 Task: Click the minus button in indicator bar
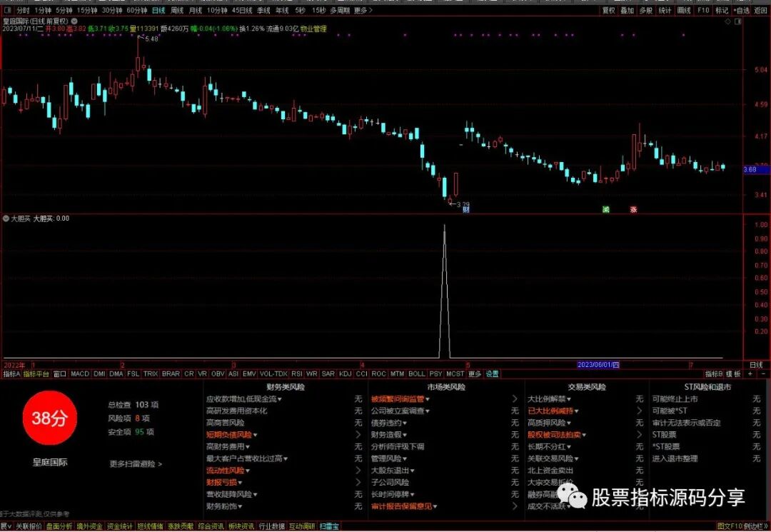click(763, 374)
